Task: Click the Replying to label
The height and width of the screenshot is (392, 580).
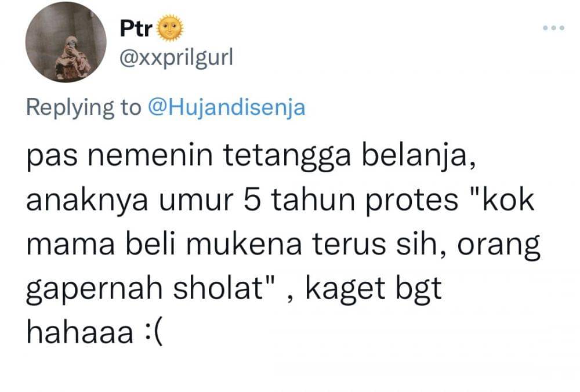Action: point(84,108)
